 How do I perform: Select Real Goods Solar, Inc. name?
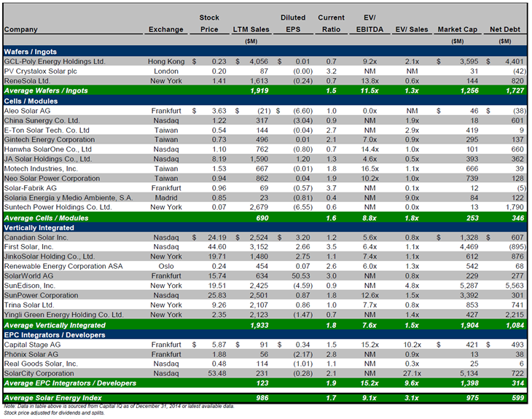tap(41, 364)
